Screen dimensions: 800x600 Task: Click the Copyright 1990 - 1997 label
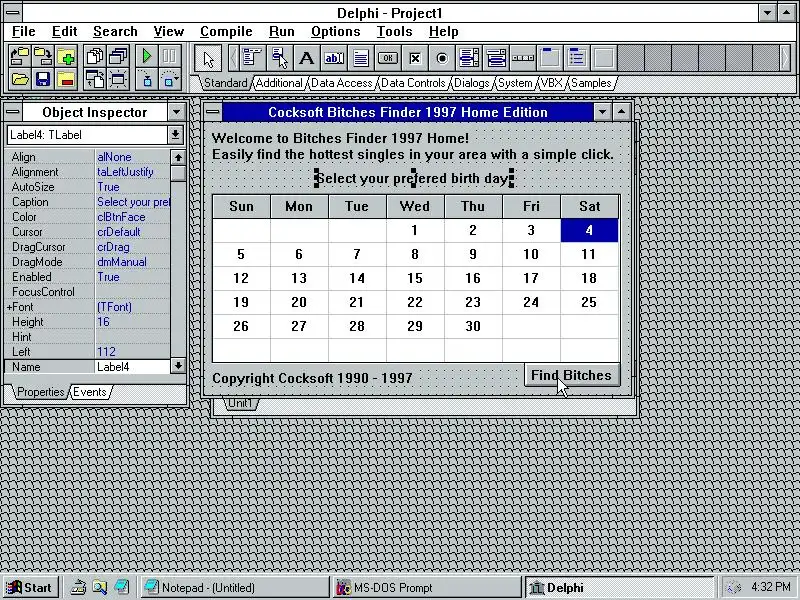[x=312, y=378]
